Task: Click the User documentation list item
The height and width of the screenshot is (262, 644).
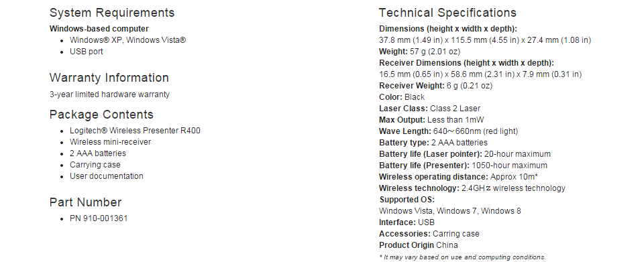Action: tap(107, 176)
